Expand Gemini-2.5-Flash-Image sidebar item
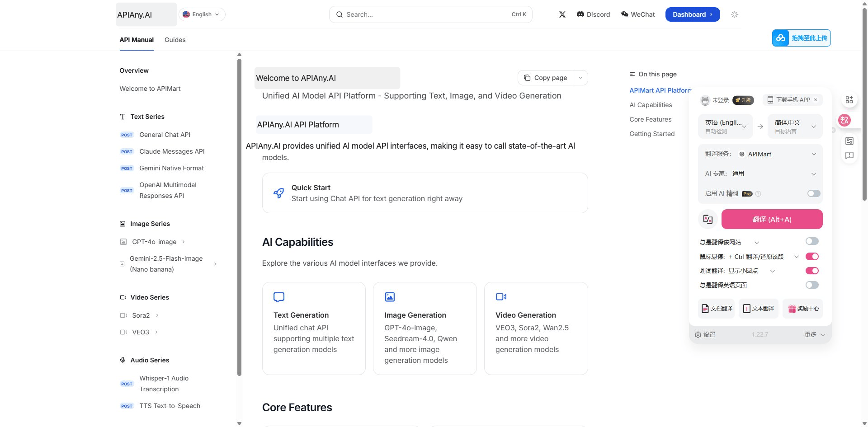The height and width of the screenshot is (427, 868). [215, 264]
